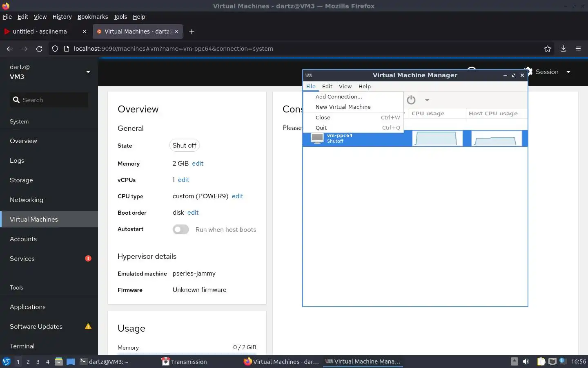The height and width of the screenshot is (368, 588).
Task: Open Software Updates in the Cockpit sidebar
Action: point(49,326)
